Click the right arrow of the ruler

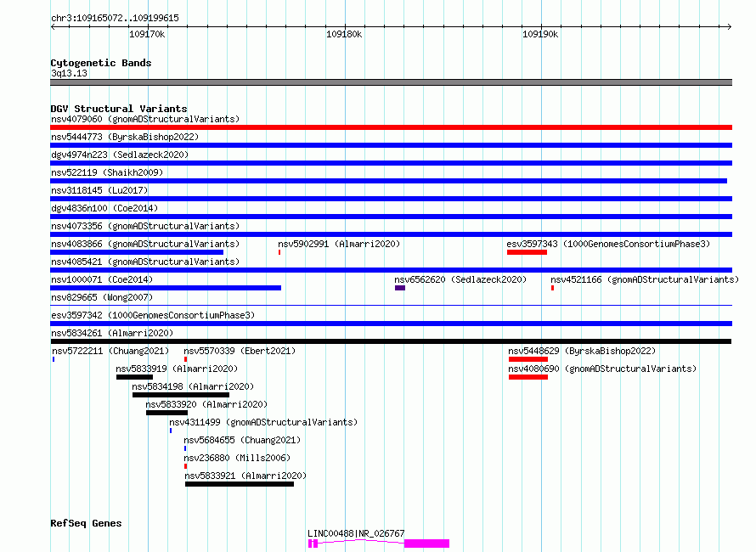[730, 26]
